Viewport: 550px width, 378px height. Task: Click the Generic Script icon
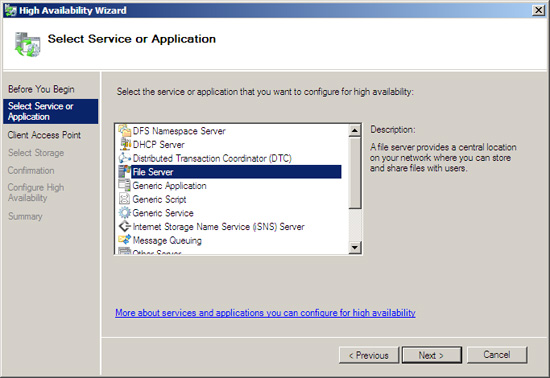(x=125, y=199)
